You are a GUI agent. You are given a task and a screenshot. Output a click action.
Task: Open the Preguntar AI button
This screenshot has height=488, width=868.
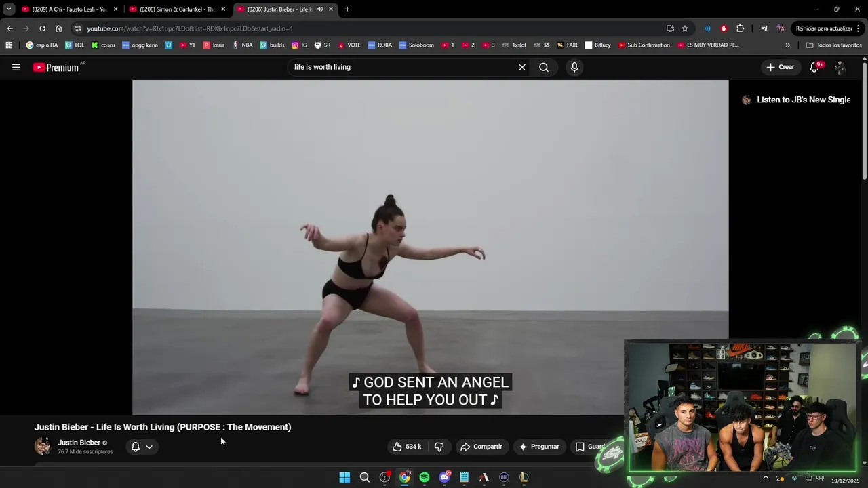click(539, 447)
